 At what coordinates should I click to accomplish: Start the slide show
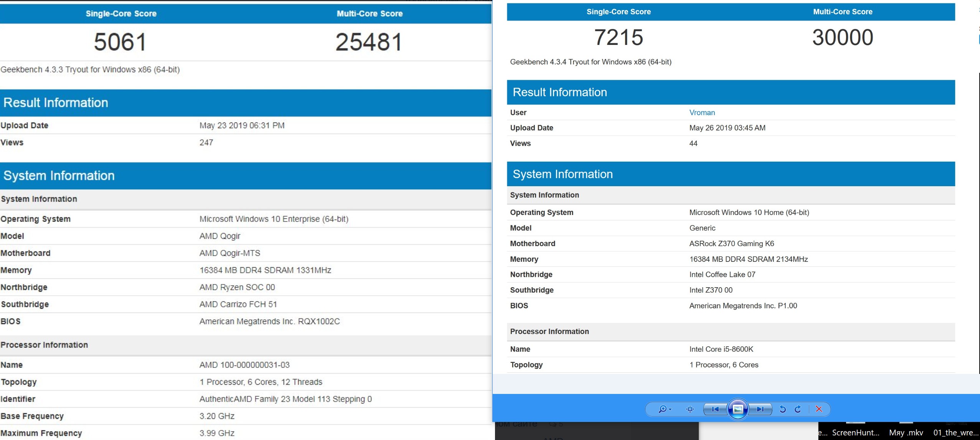(737, 409)
